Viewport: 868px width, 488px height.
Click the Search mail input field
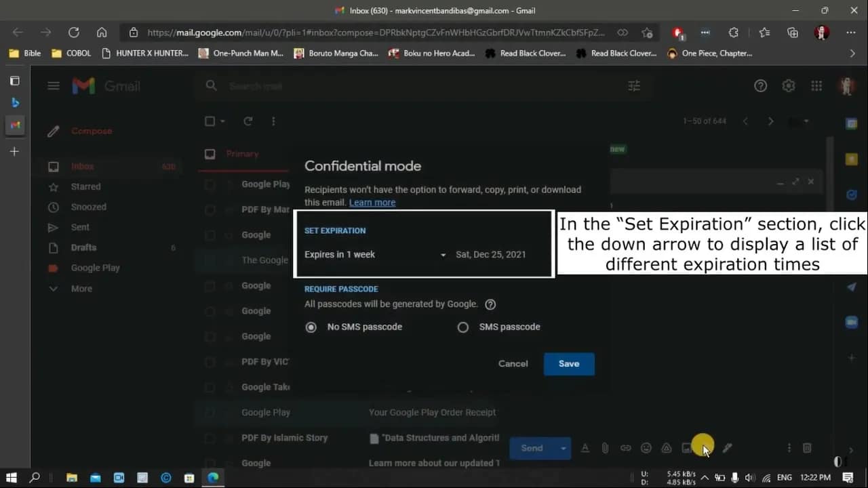click(x=407, y=86)
